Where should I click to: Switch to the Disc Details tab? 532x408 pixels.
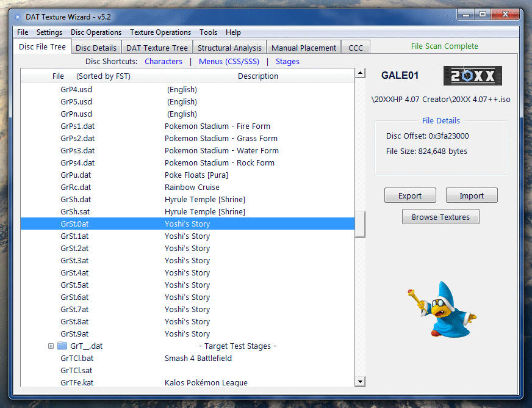(96, 48)
